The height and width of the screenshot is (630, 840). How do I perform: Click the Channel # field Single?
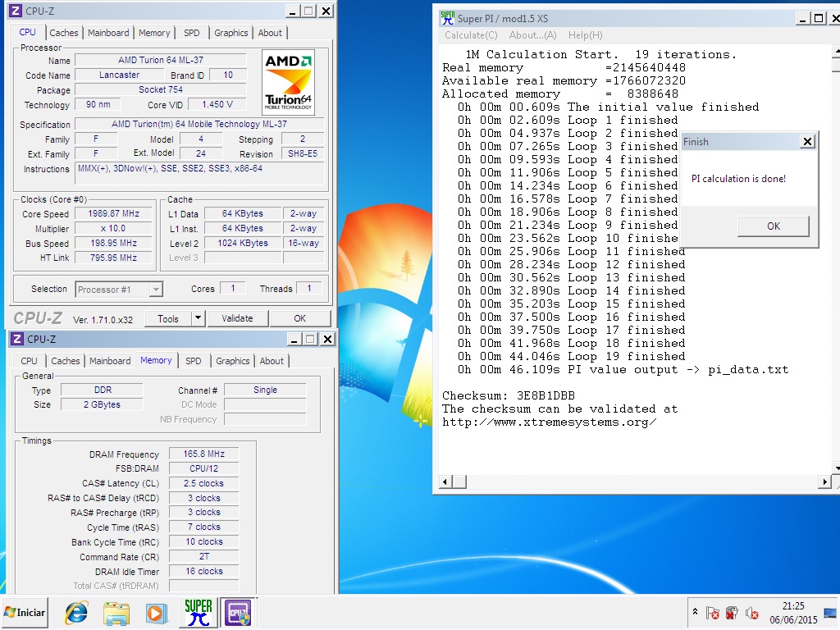[265, 390]
